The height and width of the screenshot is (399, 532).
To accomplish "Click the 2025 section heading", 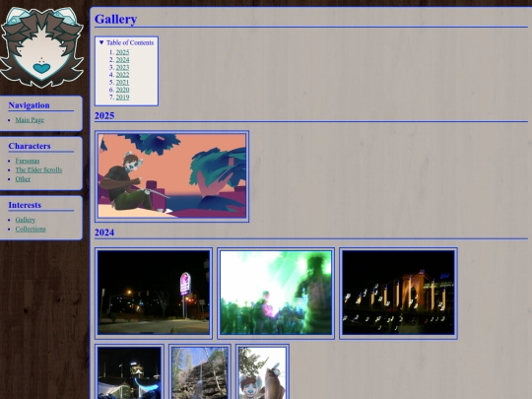I will [x=104, y=115].
